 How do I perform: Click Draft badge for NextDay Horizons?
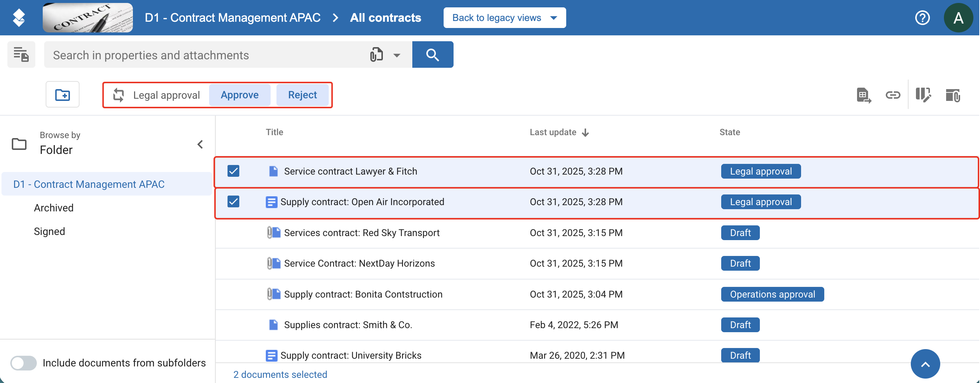pos(740,263)
